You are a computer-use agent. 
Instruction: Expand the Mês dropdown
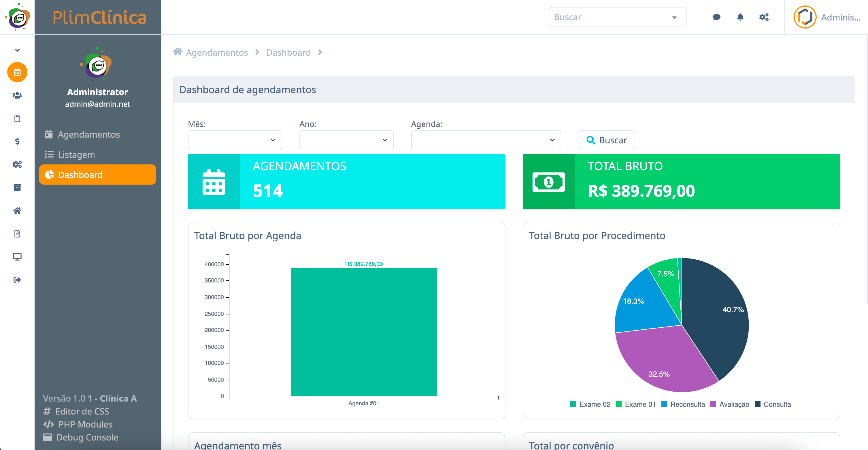[x=235, y=140]
